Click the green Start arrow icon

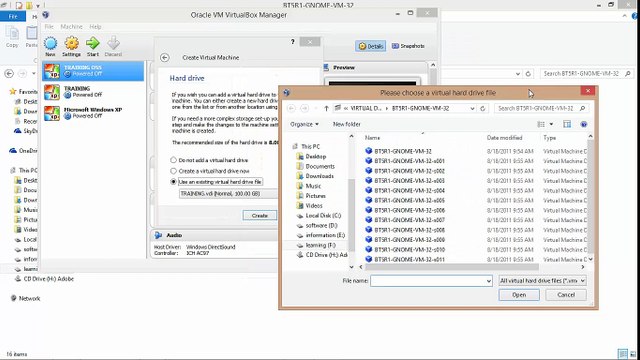pos(93,46)
